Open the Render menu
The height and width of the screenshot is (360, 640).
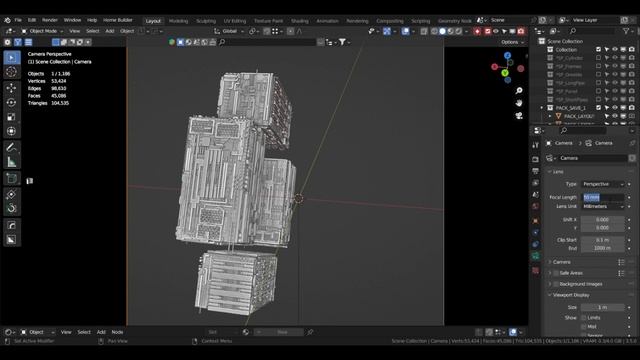click(x=50, y=20)
